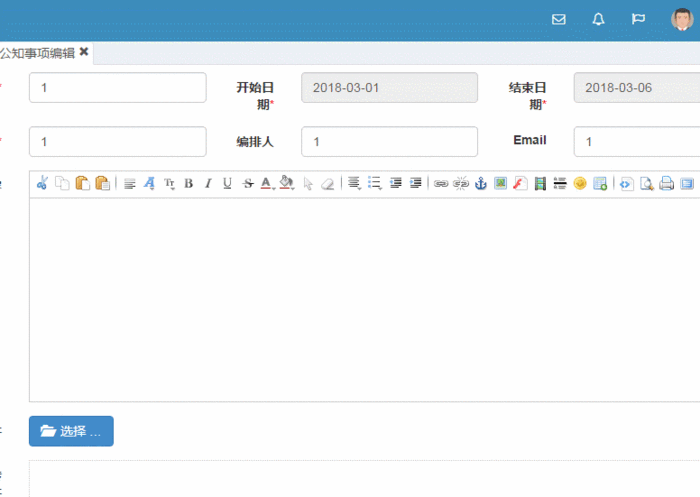Insert an anchor using the anchor icon
The image size is (700, 497).
tap(481, 184)
